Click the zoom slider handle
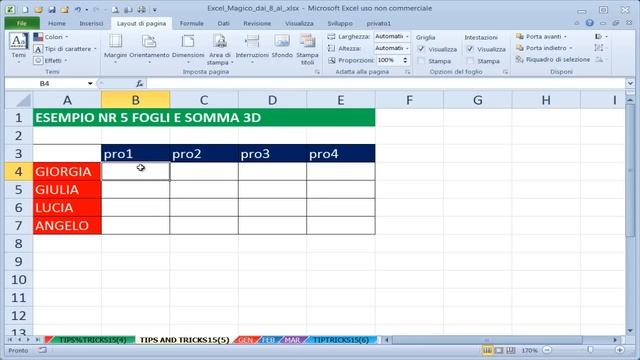The width and height of the screenshot is (640, 360). tap(590, 350)
